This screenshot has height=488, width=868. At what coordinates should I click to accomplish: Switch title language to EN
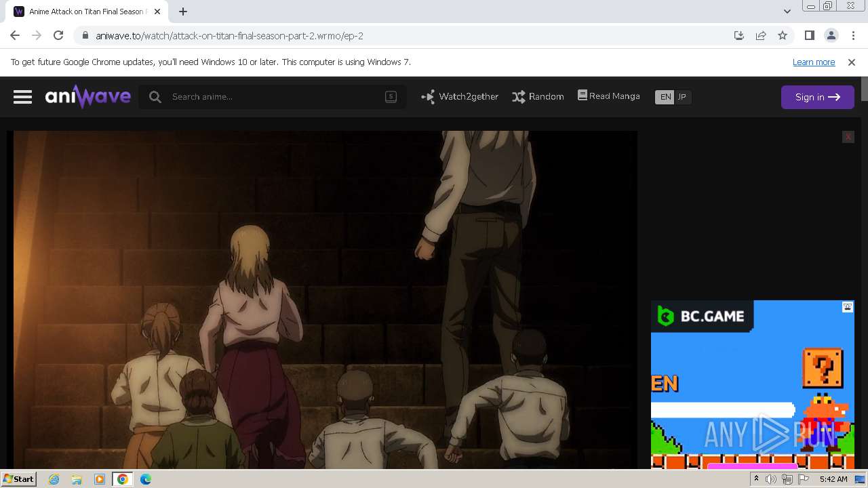point(665,97)
